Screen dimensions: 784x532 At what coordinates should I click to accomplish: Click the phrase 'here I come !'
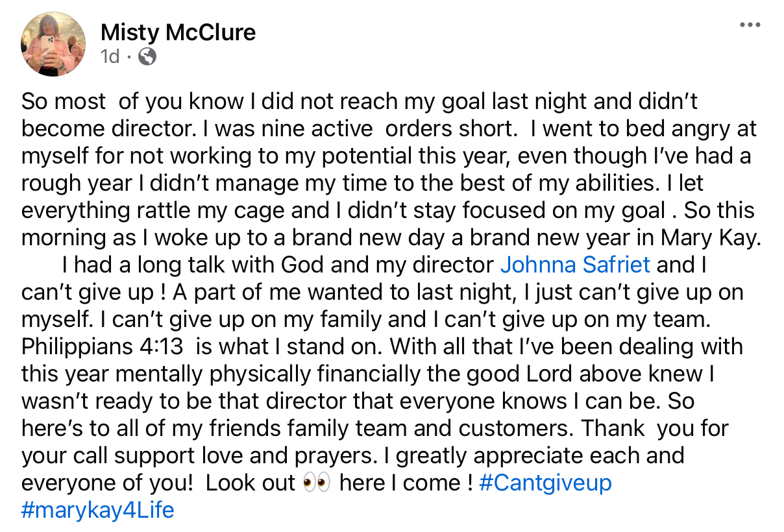coord(406,483)
